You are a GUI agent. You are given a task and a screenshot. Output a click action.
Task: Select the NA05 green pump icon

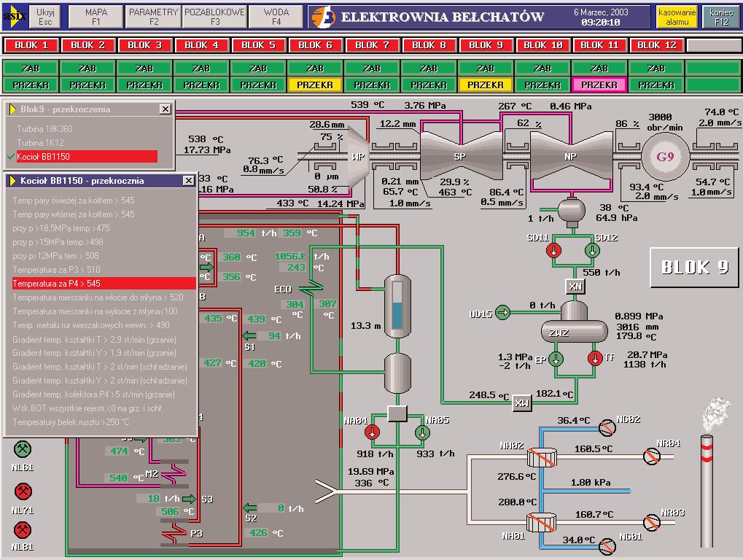coord(422,432)
